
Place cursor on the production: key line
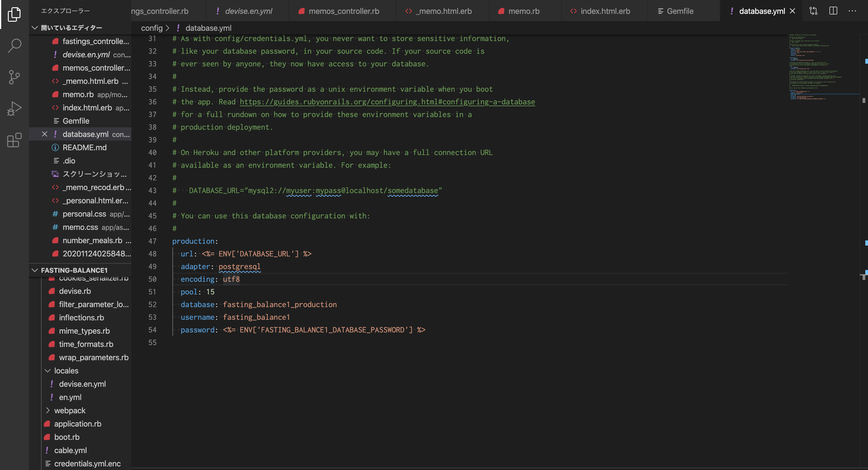coord(195,241)
